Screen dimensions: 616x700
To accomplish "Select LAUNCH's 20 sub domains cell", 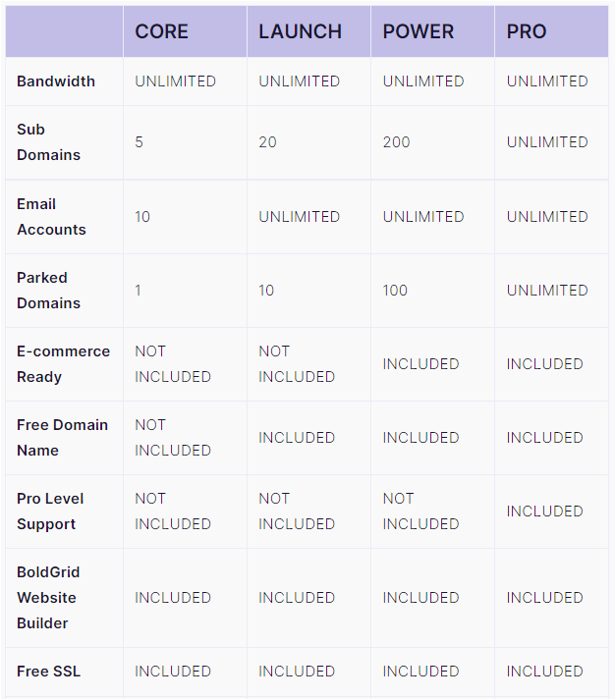I will pos(267,142).
